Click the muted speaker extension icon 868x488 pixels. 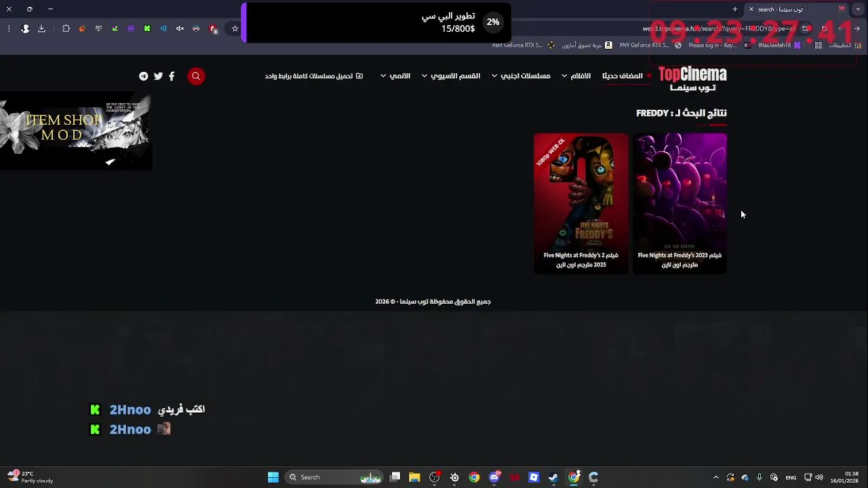coord(180,28)
